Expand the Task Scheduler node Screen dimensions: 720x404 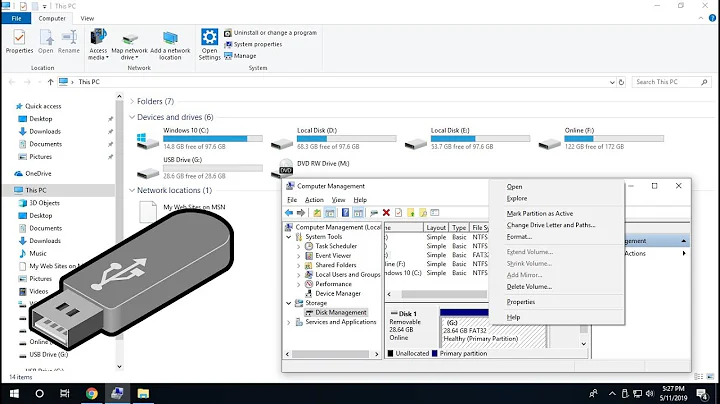[x=298, y=247]
